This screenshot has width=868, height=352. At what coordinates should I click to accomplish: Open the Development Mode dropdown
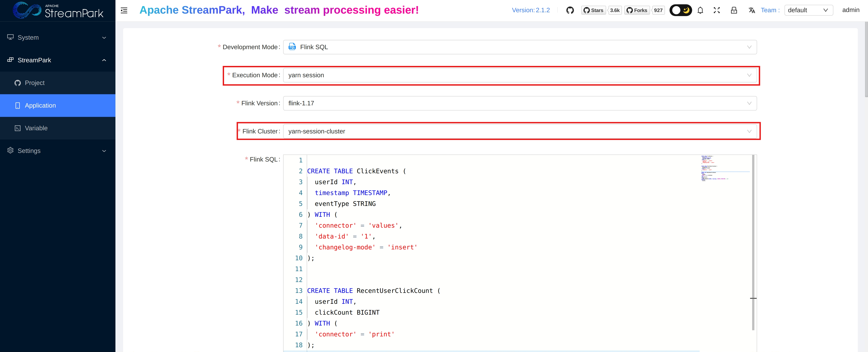tap(520, 47)
